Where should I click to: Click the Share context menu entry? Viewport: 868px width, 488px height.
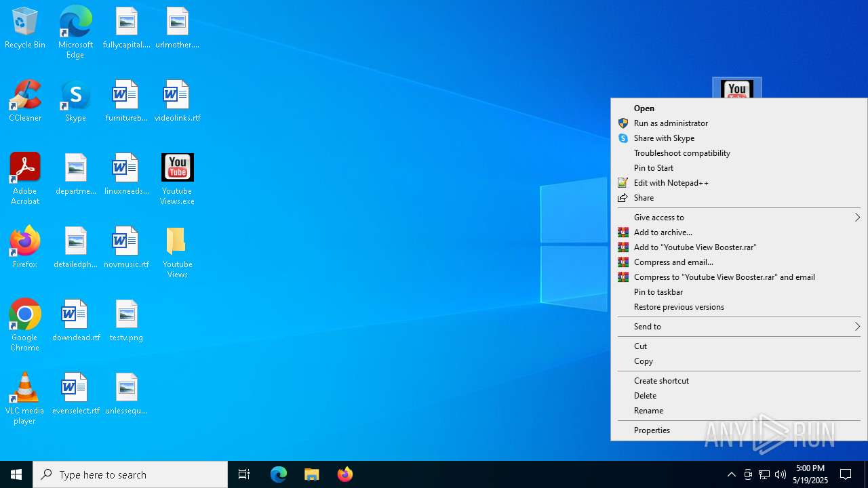click(739, 198)
